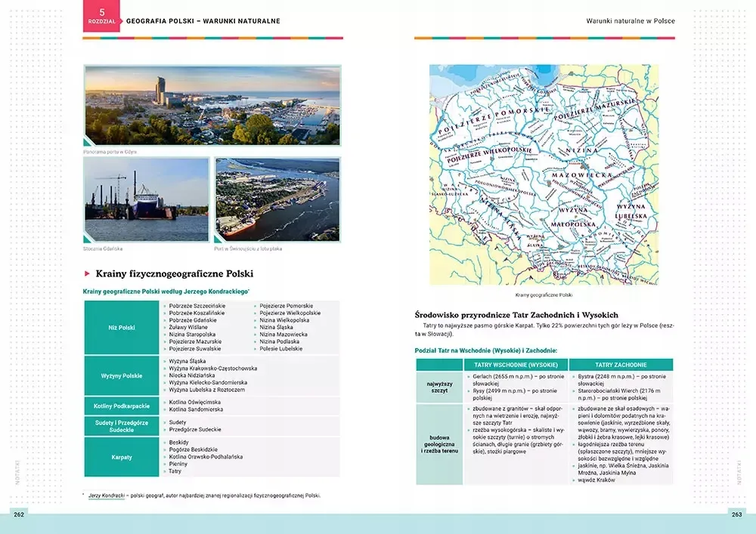
Task: Click the 'Kotliny Podkarpackie' table cell
Action: (122, 406)
